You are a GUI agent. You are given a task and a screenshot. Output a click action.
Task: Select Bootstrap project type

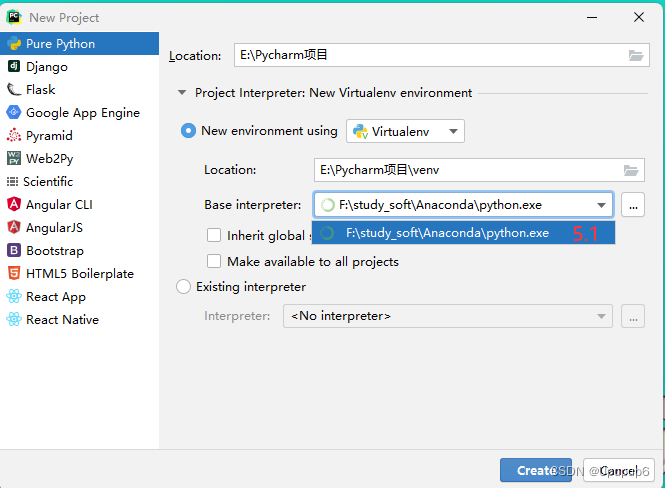click(x=79, y=251)
